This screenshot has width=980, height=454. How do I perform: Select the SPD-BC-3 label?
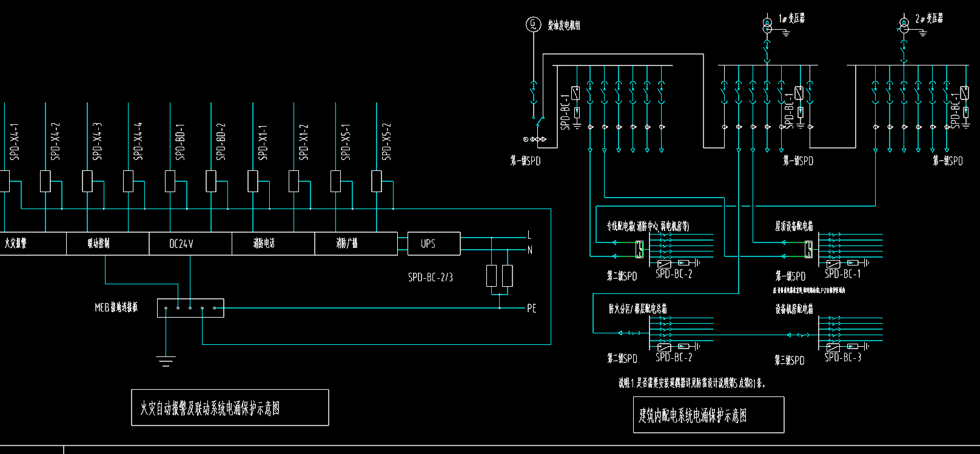842,358
